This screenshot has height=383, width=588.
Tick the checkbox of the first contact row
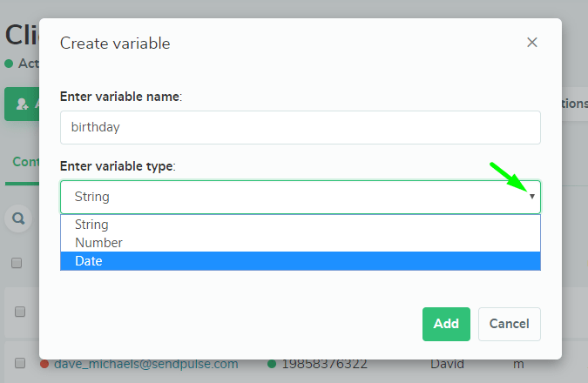tap(20, 312)
